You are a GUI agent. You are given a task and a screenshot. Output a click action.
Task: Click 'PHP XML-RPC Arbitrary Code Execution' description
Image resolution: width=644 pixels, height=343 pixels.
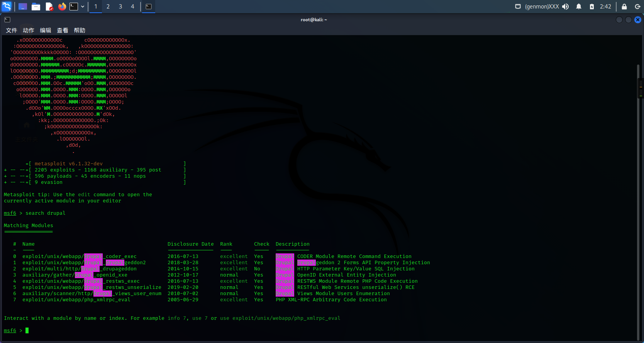pyautogui.click(x=331, y=300)
